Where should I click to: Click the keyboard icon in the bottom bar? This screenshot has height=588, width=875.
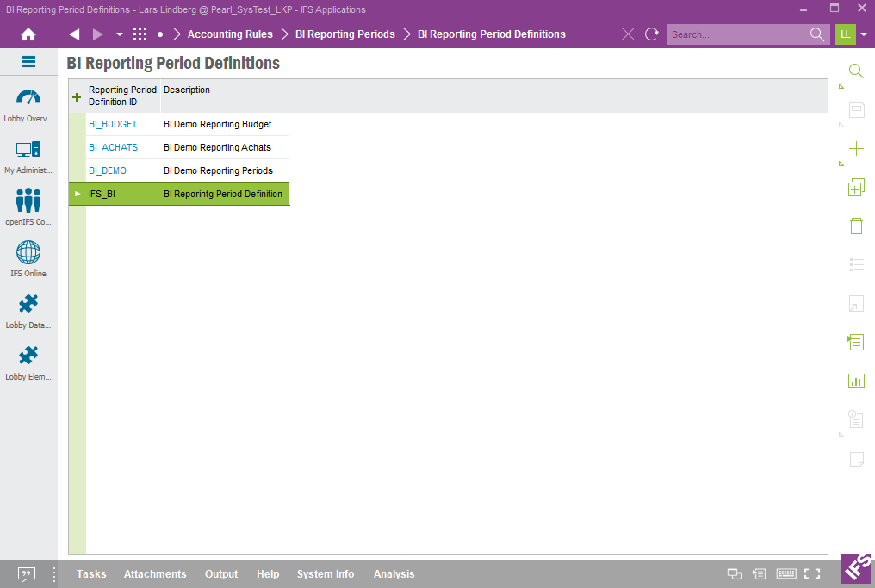coord(786,574)
